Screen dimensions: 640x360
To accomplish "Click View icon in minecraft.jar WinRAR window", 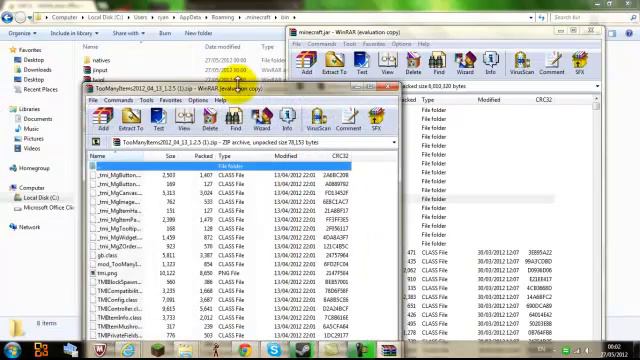I will 387,63.
